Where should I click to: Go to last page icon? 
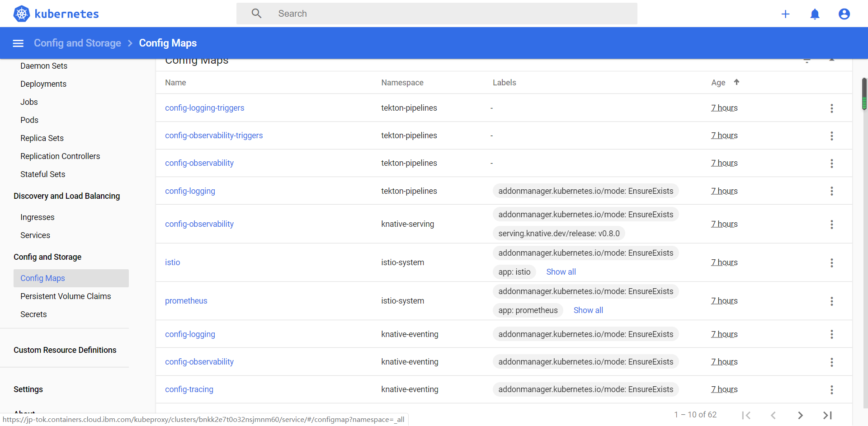point(827,415)
